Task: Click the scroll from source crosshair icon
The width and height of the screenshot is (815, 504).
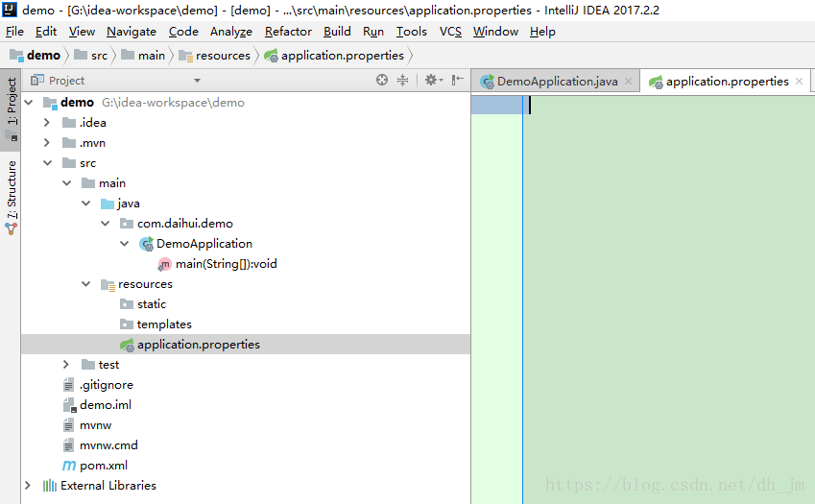Action: point(382,80)
